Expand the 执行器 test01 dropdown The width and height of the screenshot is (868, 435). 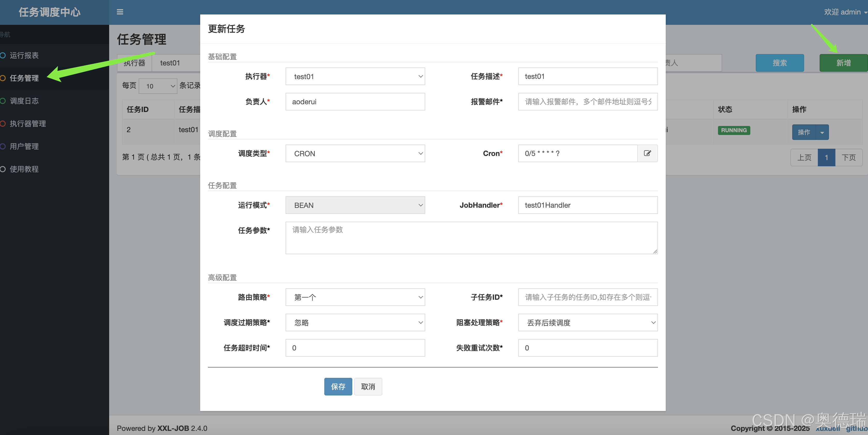click(x=355, y=77)
